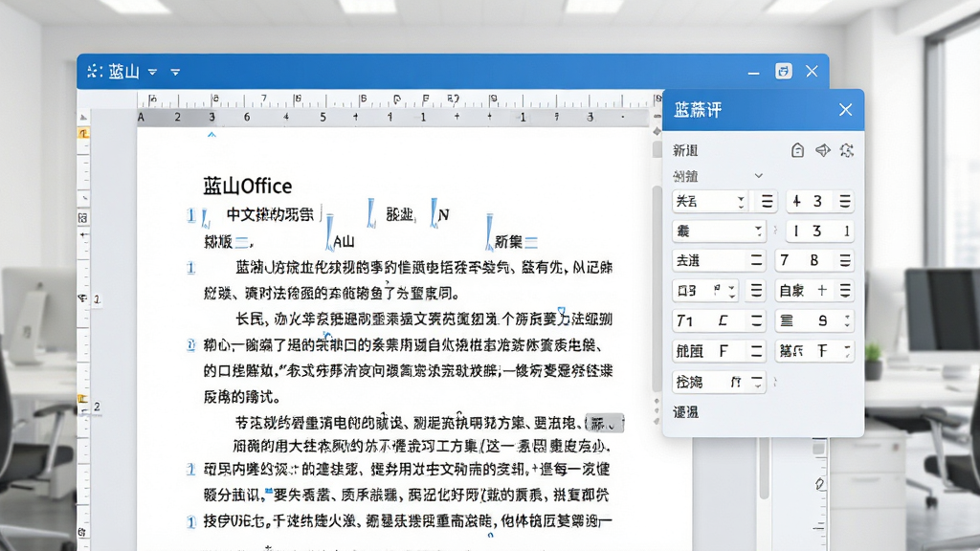Screen dimensions: 980x551
Task: Click the gray highlighted box at a line's end
Action: coord(605,423)
